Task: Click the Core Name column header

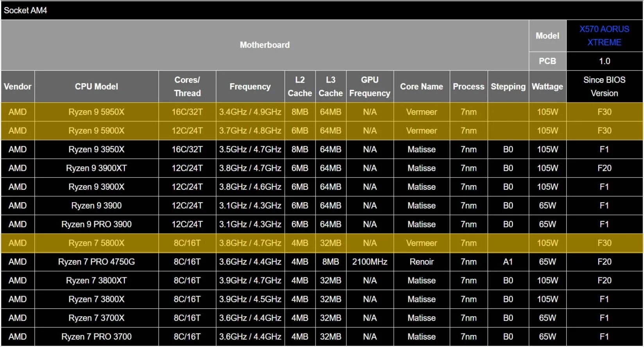Action: pyautogui.click(x=422, y=86)
